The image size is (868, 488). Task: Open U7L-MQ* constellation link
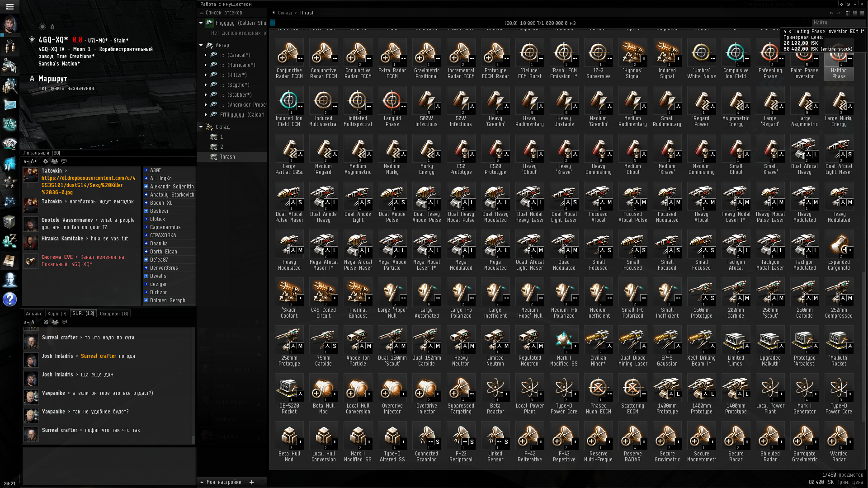98,41
